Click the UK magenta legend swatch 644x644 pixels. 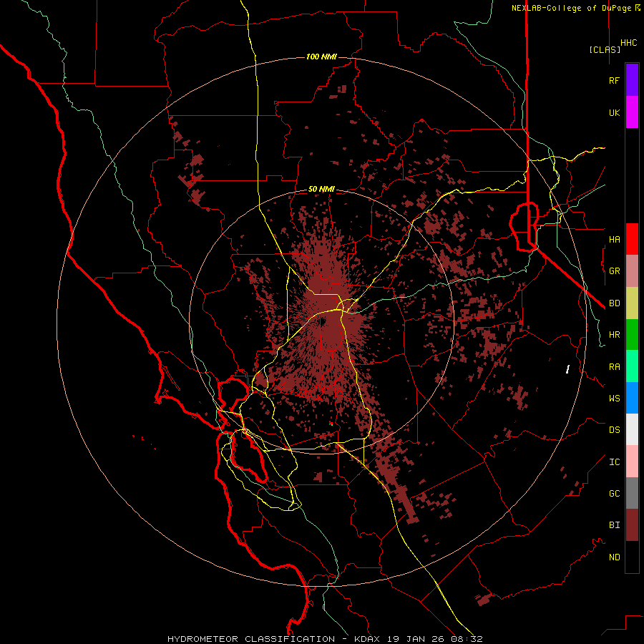point(632,112)
